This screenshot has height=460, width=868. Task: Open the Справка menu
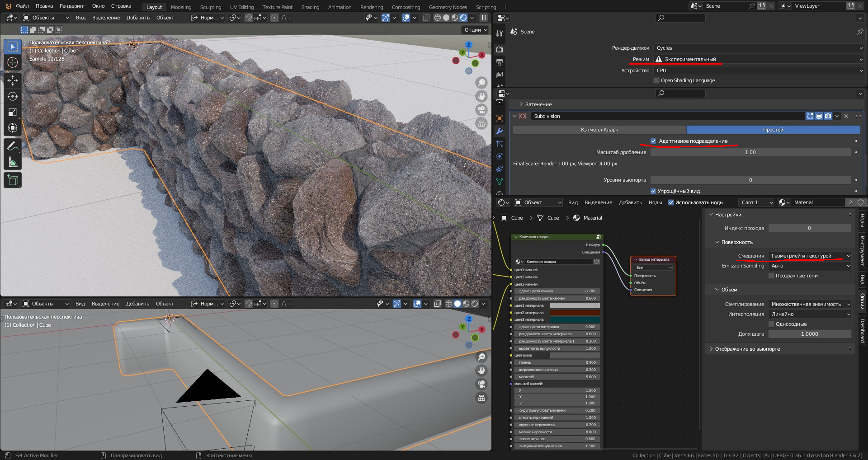tap(121, 6)
